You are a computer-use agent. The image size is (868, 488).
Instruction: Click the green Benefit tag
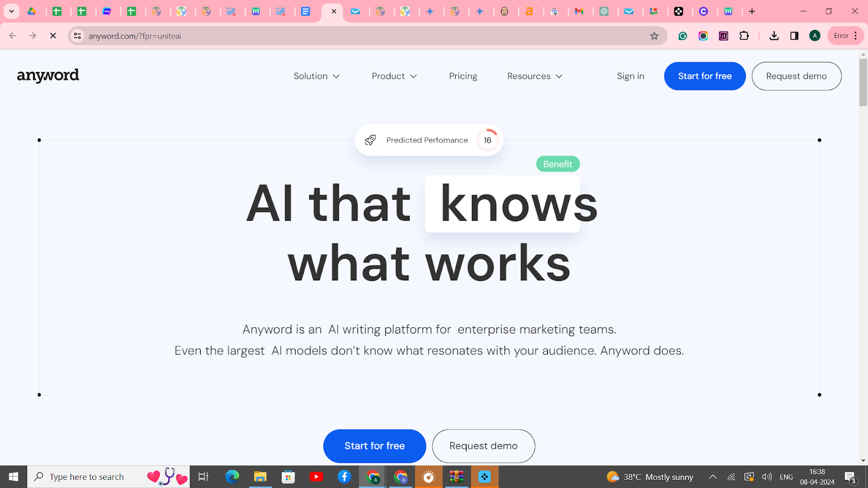pyautogui.click(x=558, y=164)
